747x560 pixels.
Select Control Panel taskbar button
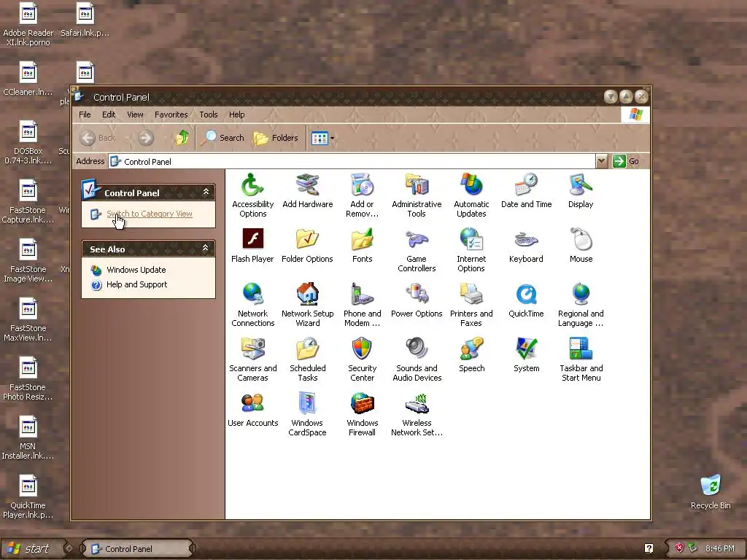click(x=137, y=548)
